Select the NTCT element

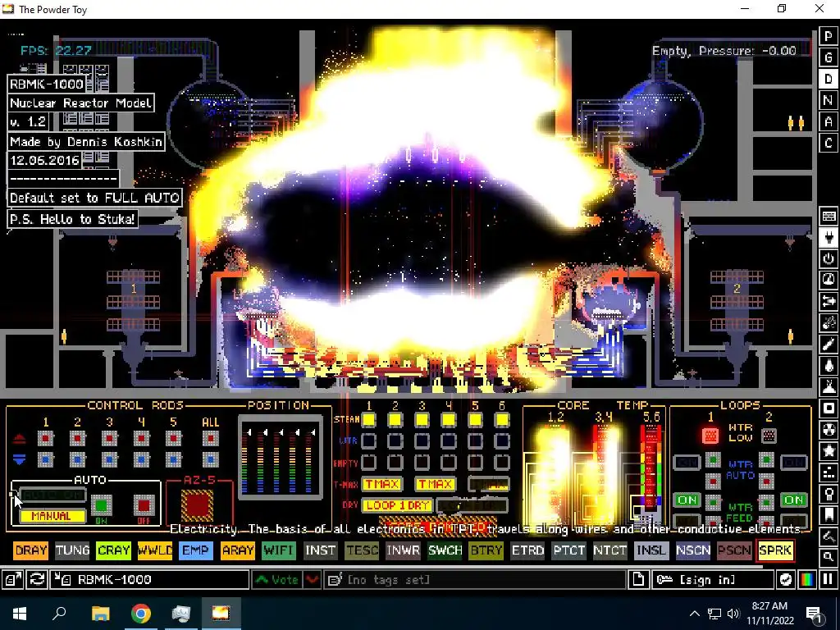pyautogui.click(x=609, y=550)
